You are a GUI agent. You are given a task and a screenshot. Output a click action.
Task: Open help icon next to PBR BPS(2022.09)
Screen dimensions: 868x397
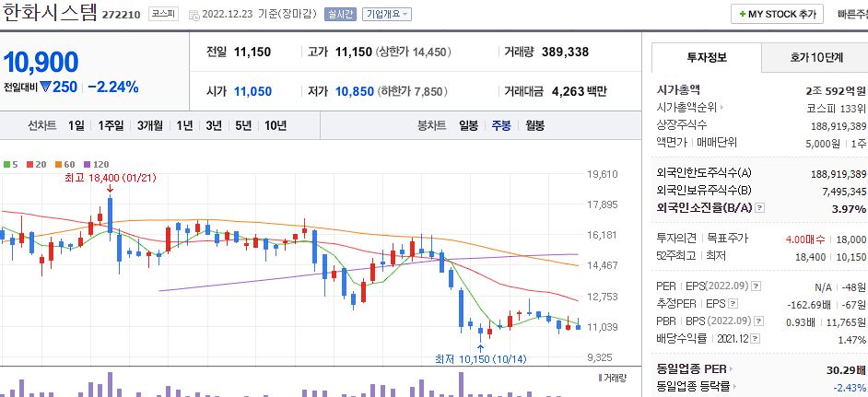click(x=759, y=321)
